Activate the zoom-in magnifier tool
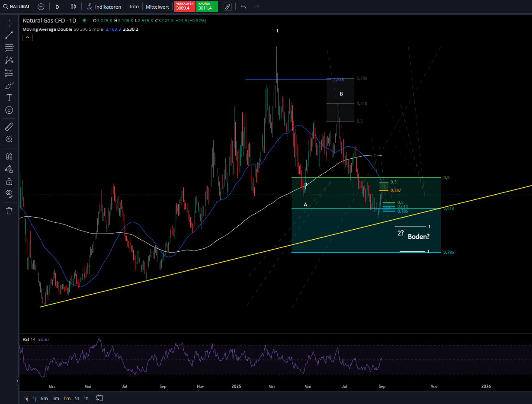The height and width of the screenshot is (404, 532). (9, 139)
